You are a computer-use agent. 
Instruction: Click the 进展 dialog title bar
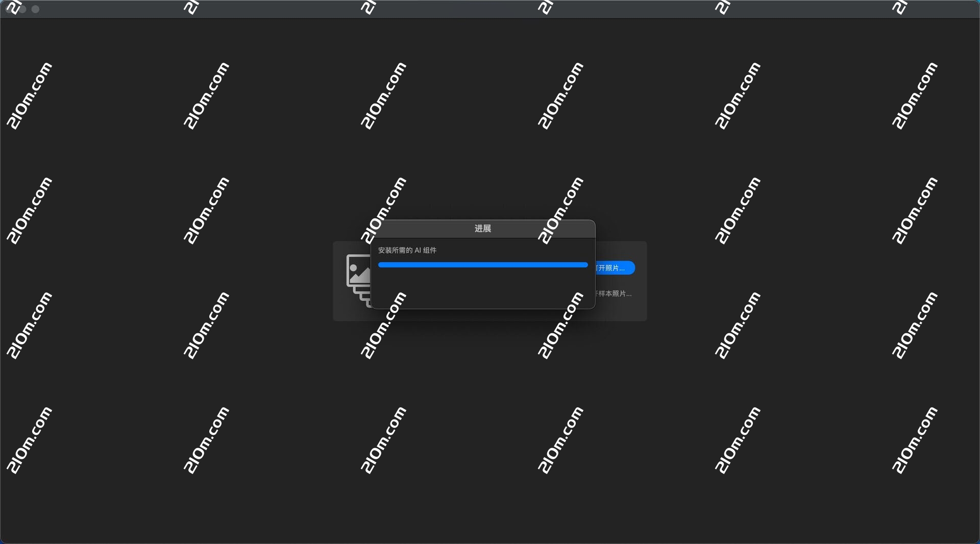click(482, 229)
